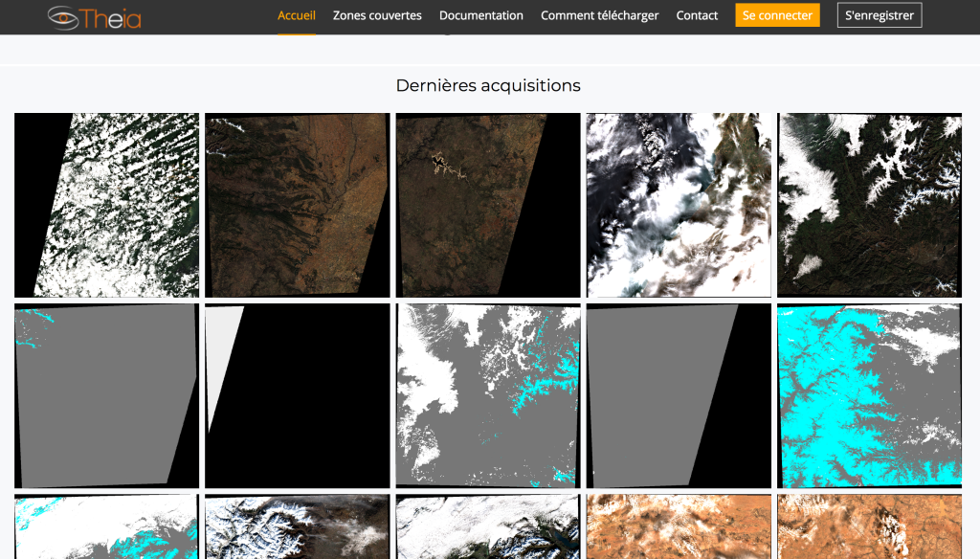
Task: Open the gray mask with white clouds and cyan thumbnail
Action: click(488, 396)
